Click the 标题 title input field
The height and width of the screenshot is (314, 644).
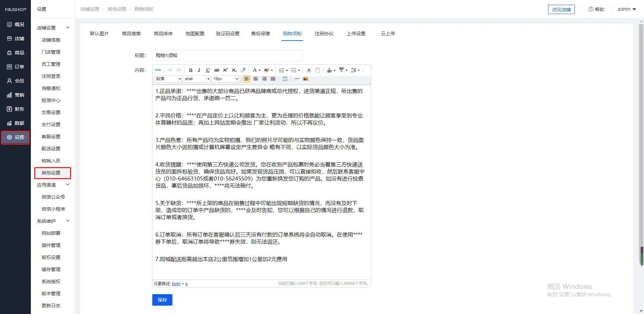pyautogui.click(x=227, y=55)
